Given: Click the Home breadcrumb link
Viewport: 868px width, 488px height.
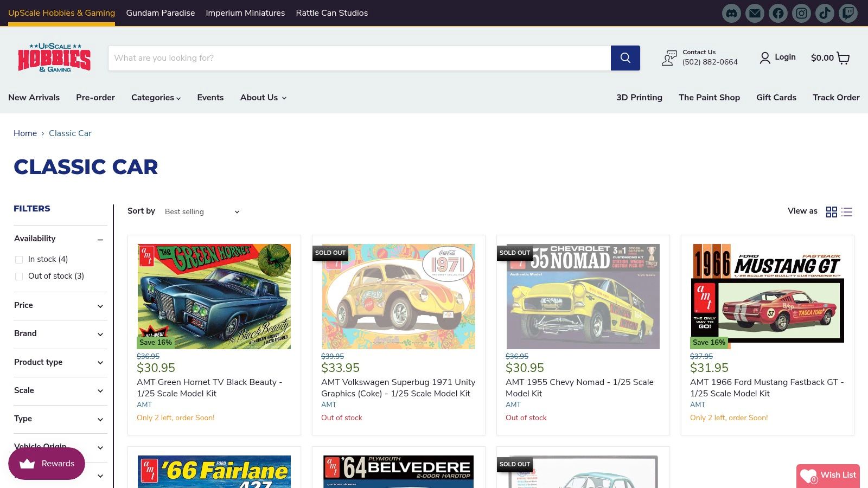Looking at the screenshot, I should pyautogui.click(x=25, y=133).
